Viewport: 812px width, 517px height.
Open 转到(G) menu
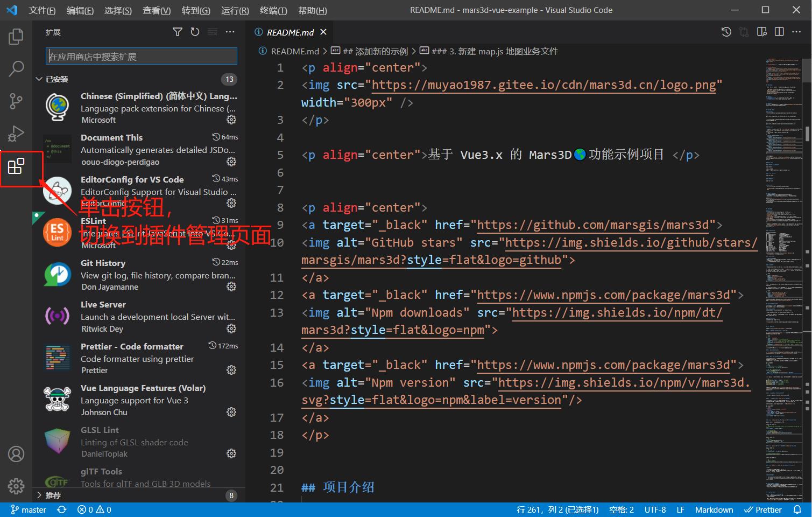tap(196, 10)
